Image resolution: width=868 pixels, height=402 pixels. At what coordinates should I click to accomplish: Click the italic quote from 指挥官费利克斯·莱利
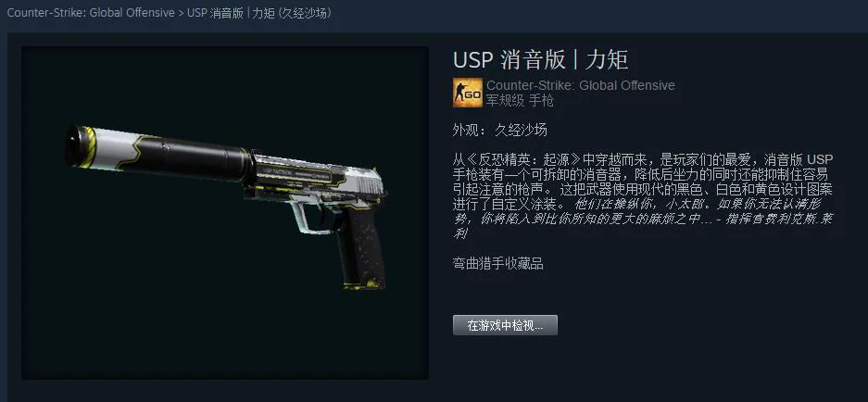pyautogui.click(x=643, y=219)
